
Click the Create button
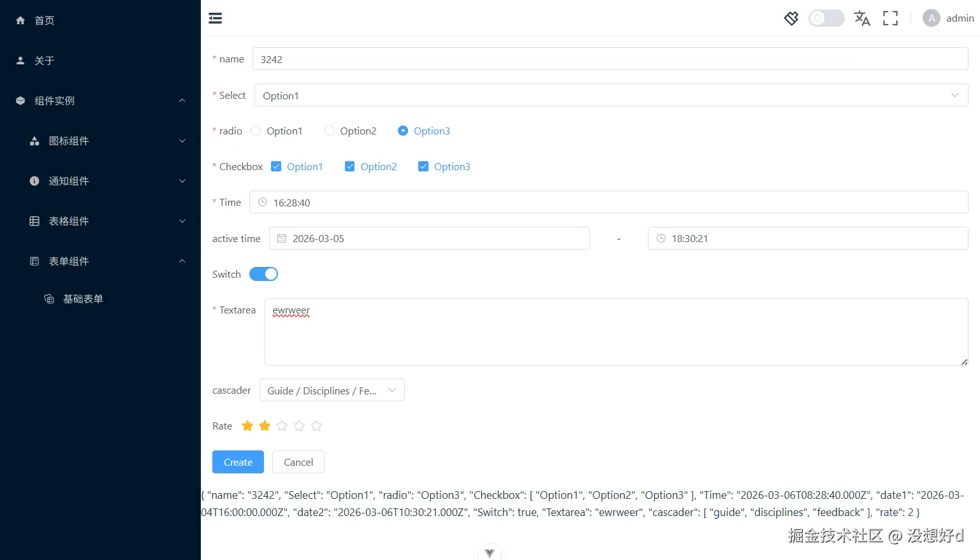point(238,462)
